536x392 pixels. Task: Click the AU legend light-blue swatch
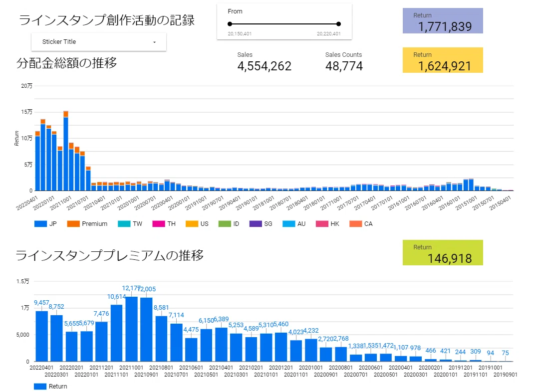[x=289, y=223]
